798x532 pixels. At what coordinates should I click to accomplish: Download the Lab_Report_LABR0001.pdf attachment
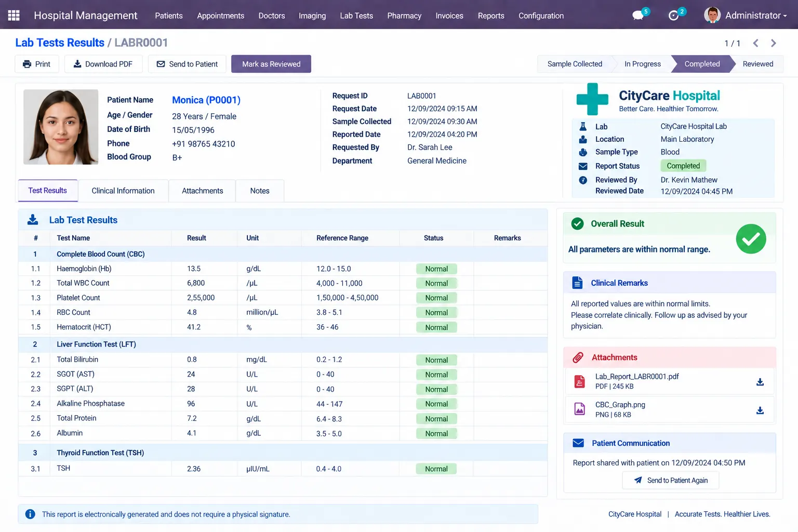760,382
